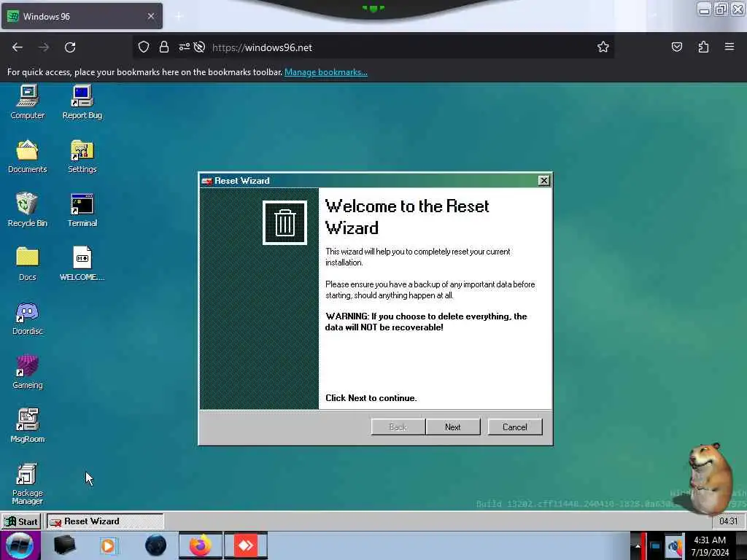
Task: Click the Manage bookmarks link
Action: pyautogui.click(x=326, y=72)
